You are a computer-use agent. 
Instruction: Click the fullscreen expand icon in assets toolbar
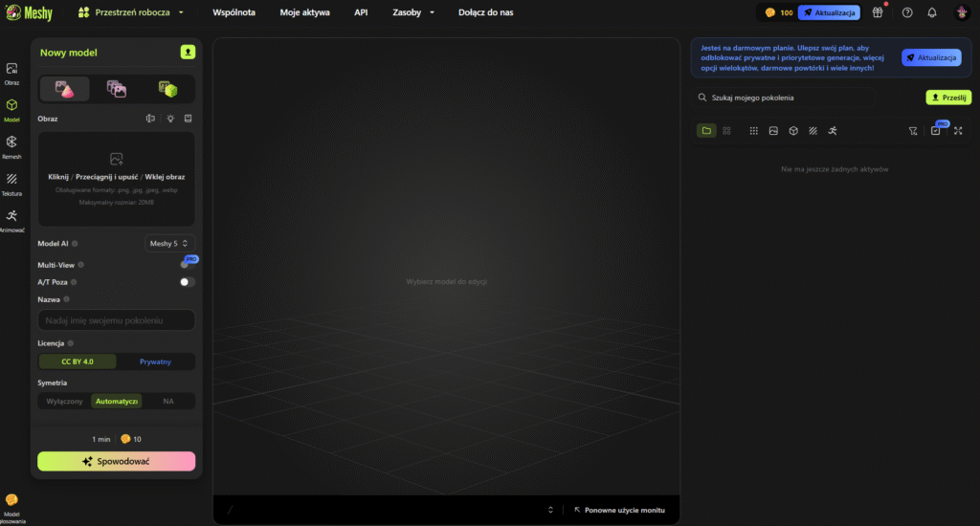(x=958, y=130)
